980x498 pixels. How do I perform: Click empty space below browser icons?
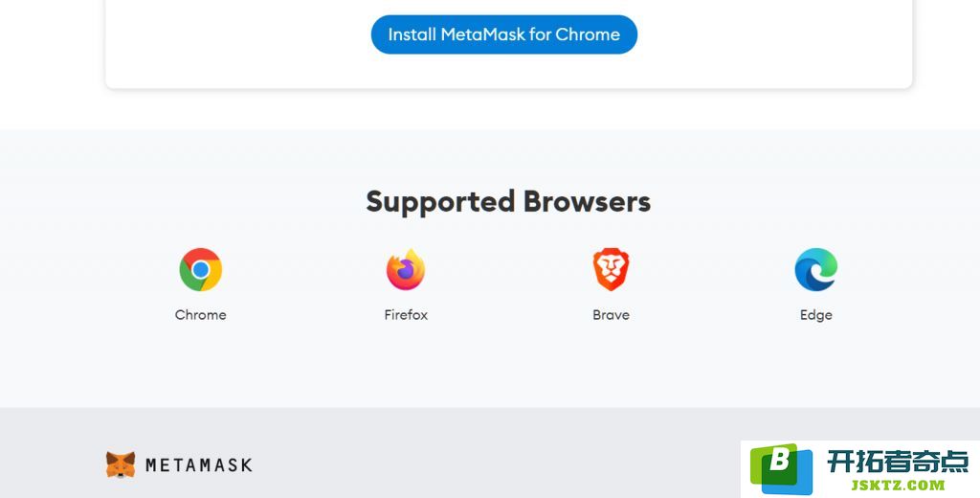pos(500,369)
